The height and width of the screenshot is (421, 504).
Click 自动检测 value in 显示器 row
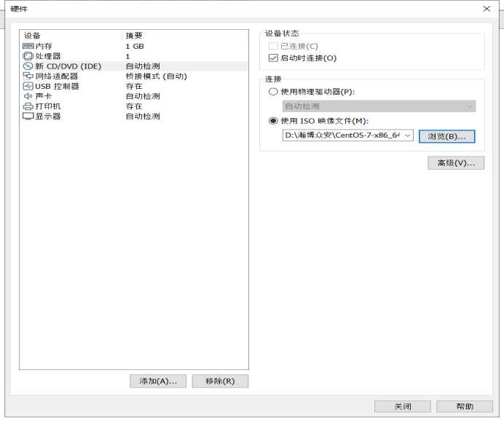tap(143, 117)
